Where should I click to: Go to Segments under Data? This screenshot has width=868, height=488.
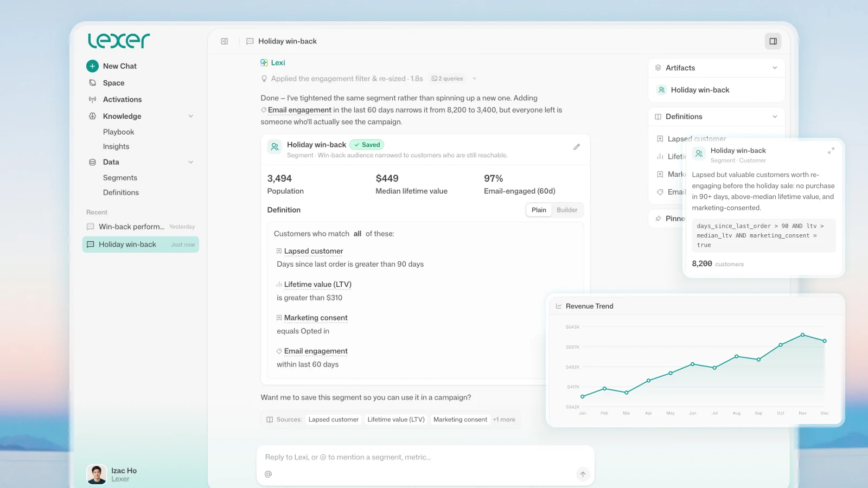120,178
